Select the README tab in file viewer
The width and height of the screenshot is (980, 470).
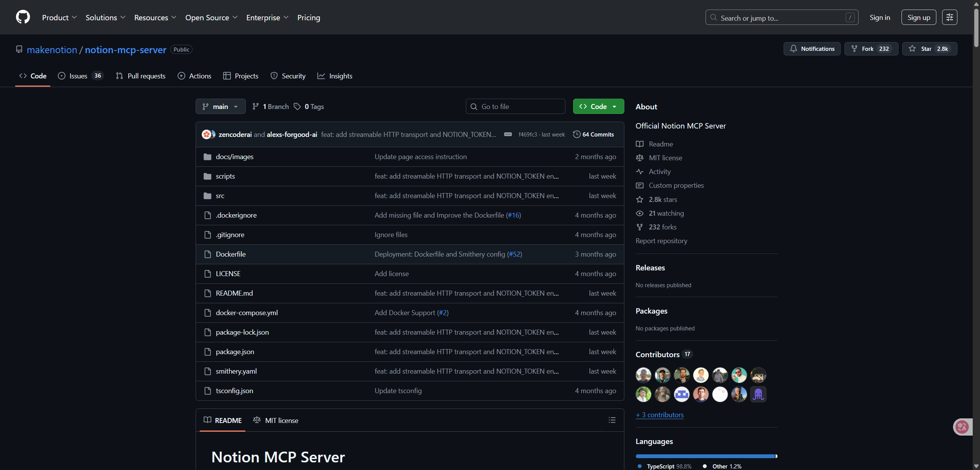[x=223, y=420]
